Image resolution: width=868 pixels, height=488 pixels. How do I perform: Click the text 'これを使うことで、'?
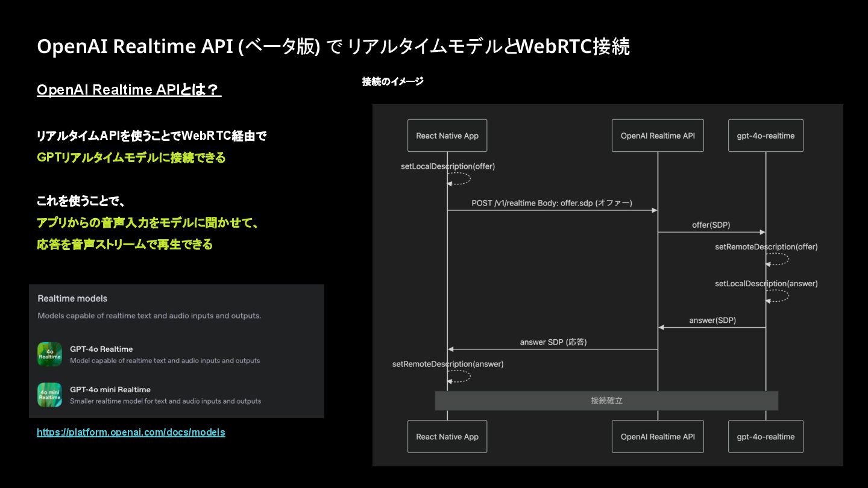81,201
